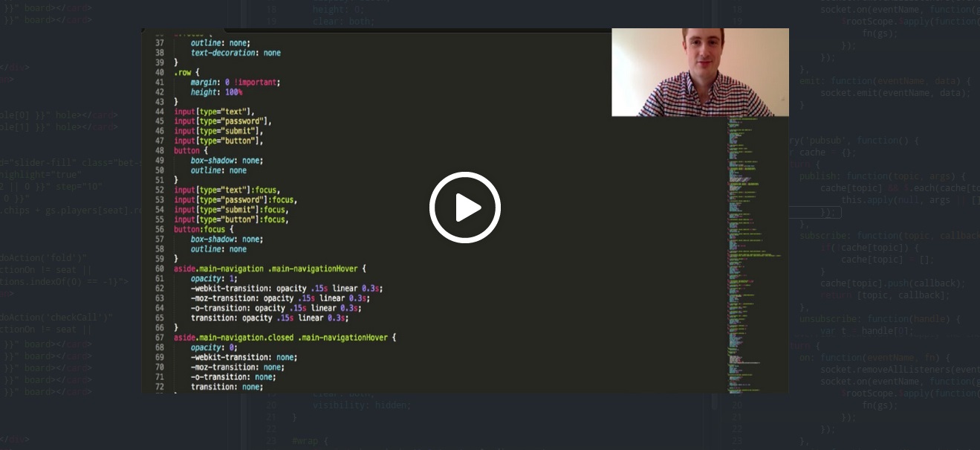The width and height of the screenshot is (980, 450).
Task: Click the socket.emit(eventName, data) call
Action: [x=892, y=92]
